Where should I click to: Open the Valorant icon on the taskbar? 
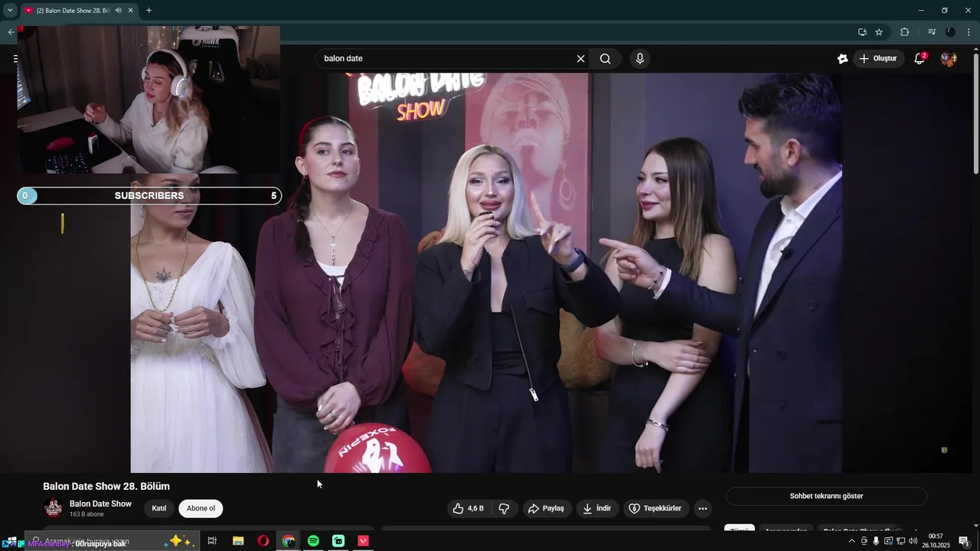coord(364,541)
